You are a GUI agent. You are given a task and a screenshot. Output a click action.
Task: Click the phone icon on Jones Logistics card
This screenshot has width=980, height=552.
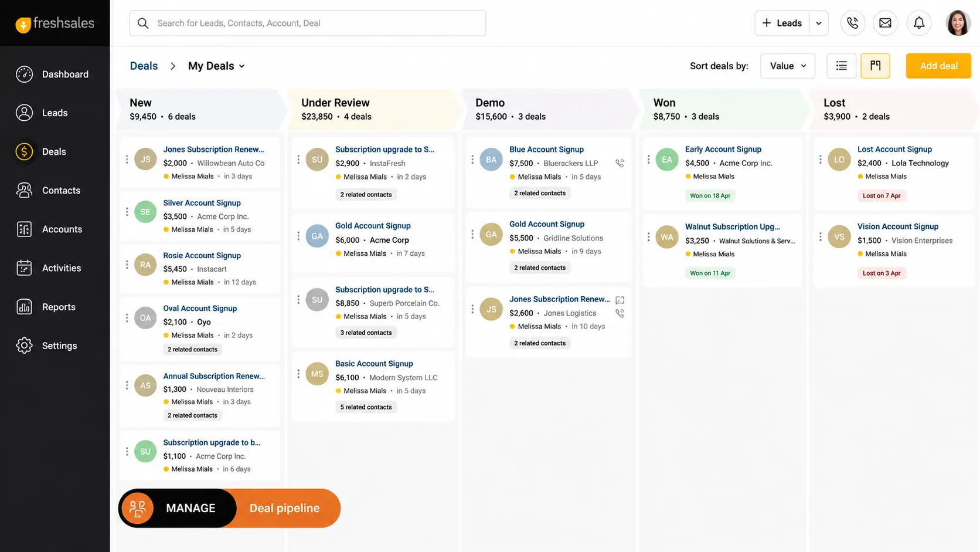[620, 313]
